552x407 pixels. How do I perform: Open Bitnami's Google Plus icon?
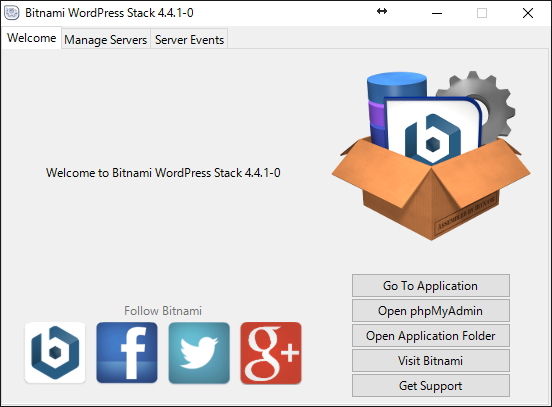271,353
